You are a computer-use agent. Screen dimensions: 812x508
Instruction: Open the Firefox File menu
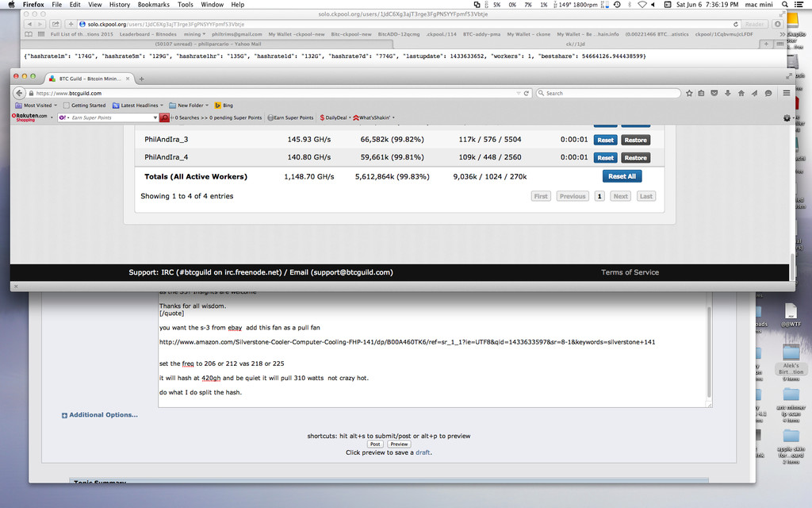coord(57,5)
